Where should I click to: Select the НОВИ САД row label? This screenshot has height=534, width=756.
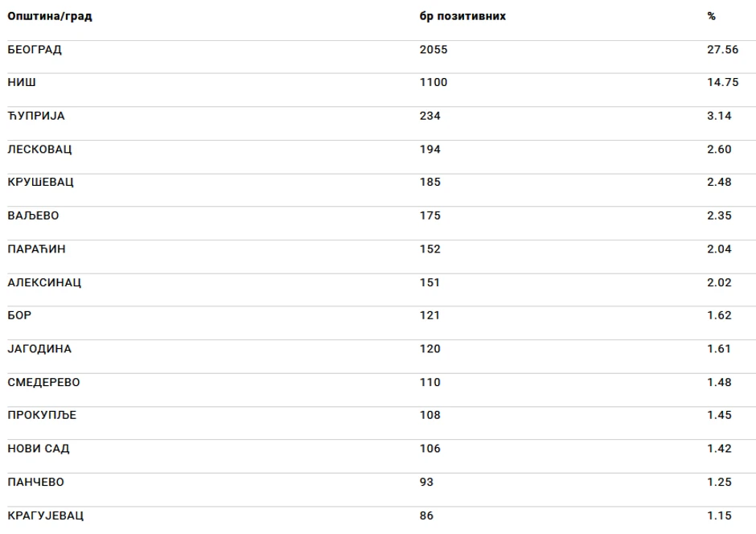(x=39, y=449)
